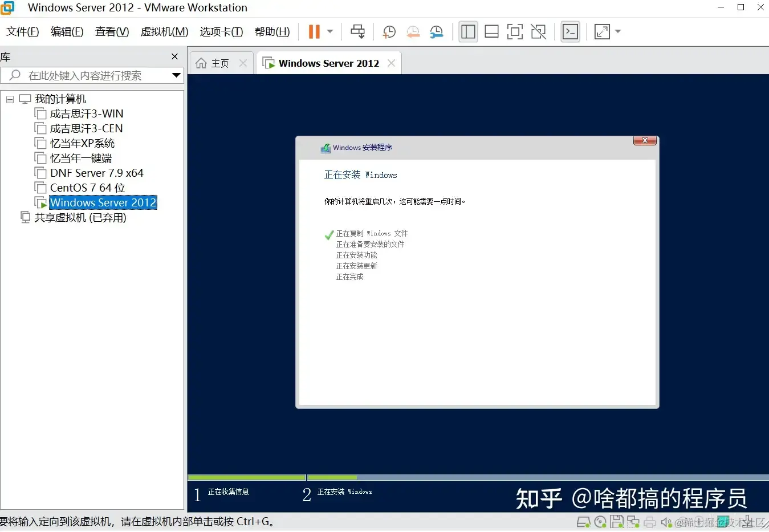
Task: Click the Windows 安装程序 title icon
Action: (325, 148)
